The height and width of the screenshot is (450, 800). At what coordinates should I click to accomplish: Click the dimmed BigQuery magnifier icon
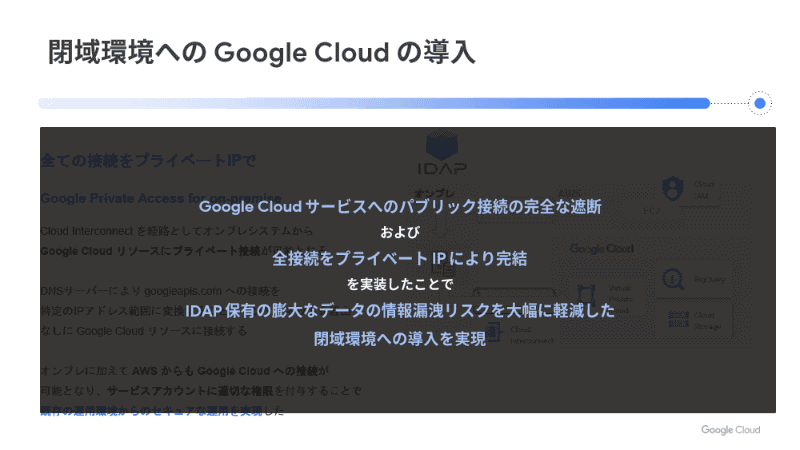click(x=673, y=280)
